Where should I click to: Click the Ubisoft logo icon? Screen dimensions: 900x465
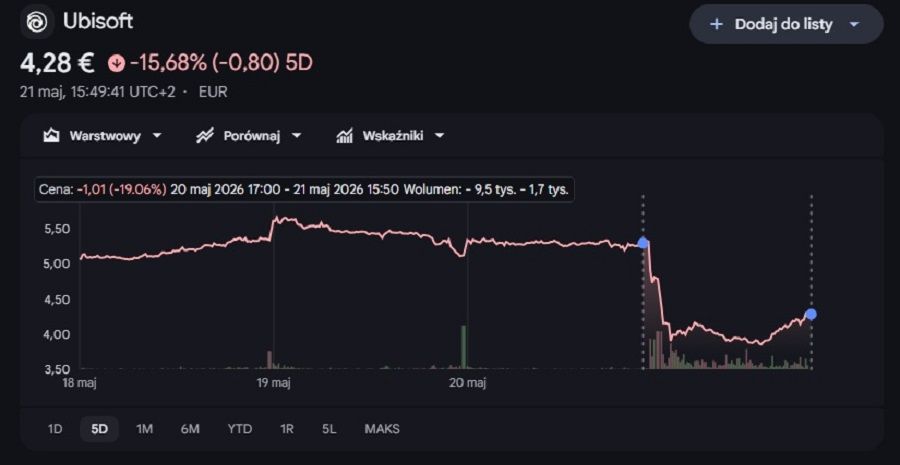coord(37,22)
